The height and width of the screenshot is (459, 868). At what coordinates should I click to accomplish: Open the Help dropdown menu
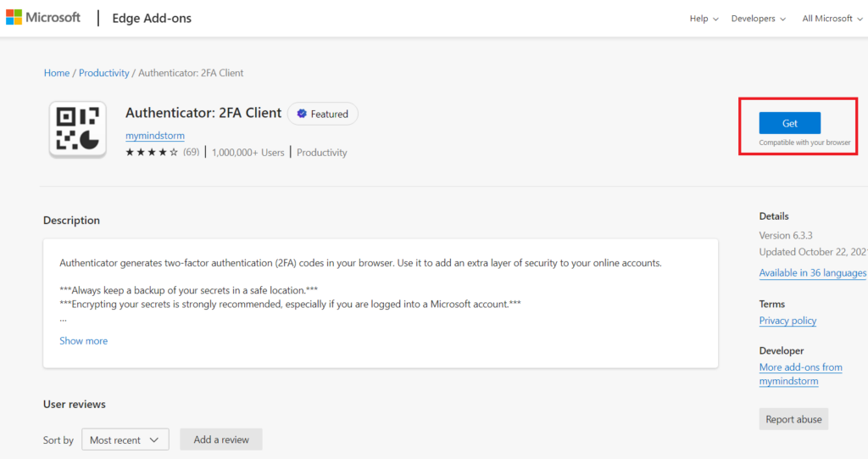[x=704, y=19]
